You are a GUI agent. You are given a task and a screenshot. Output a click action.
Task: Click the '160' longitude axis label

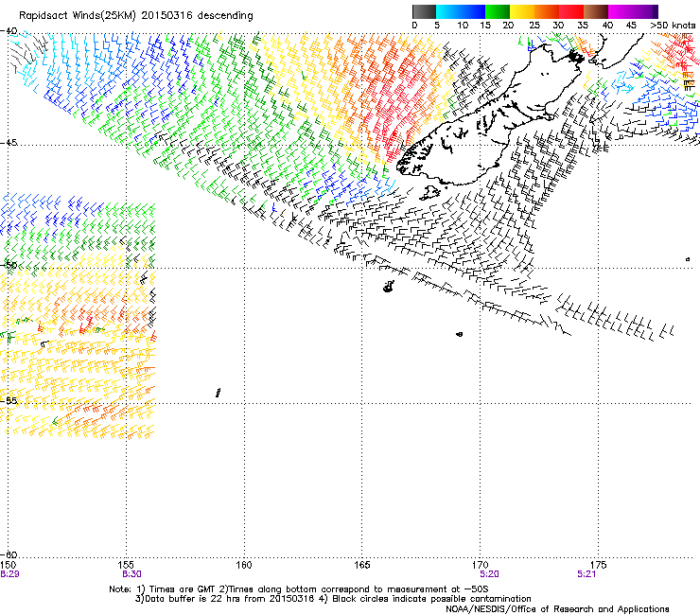(244, 565)
